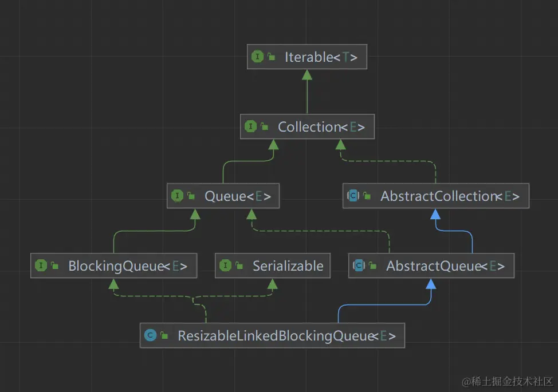Screen dimensions: 558x392
Task: Click the class icon on ResizableLinkedBlockingQueue<E>
Action: click(x=150, y=335)
